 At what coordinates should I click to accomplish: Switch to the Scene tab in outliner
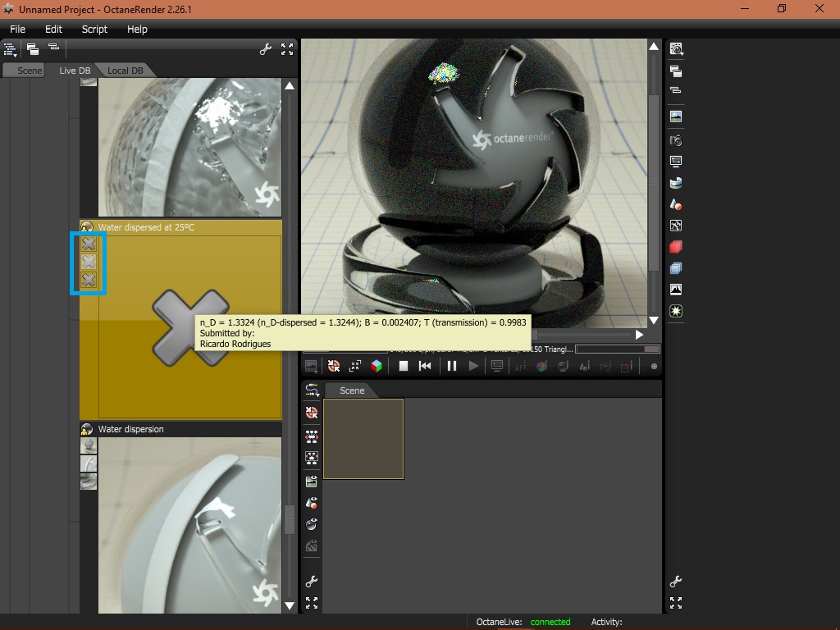click(29, 71)
